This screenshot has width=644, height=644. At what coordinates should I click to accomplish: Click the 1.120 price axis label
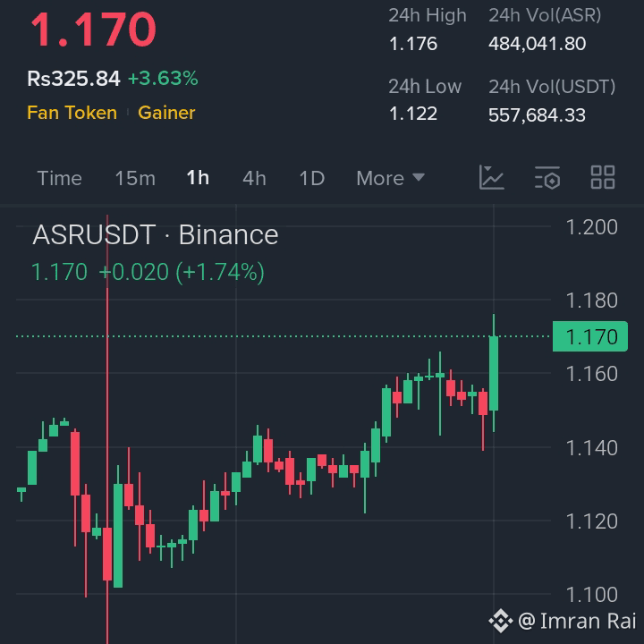(592, 521)
